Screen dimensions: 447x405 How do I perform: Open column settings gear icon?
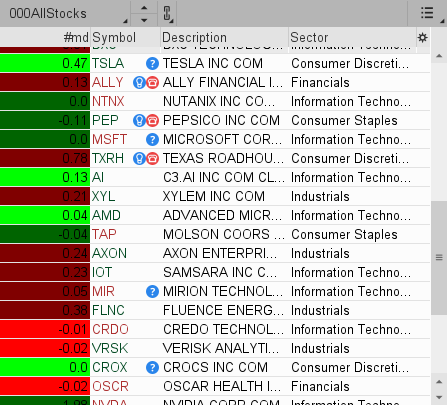coord(423,37)
